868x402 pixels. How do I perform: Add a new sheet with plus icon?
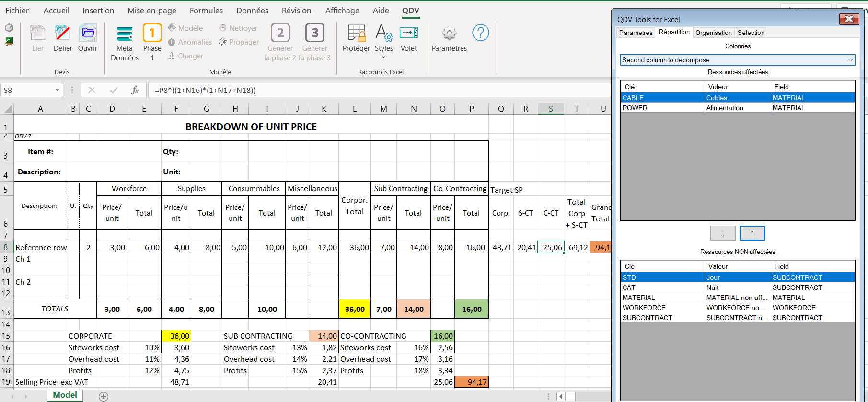(x=104, y=396)
